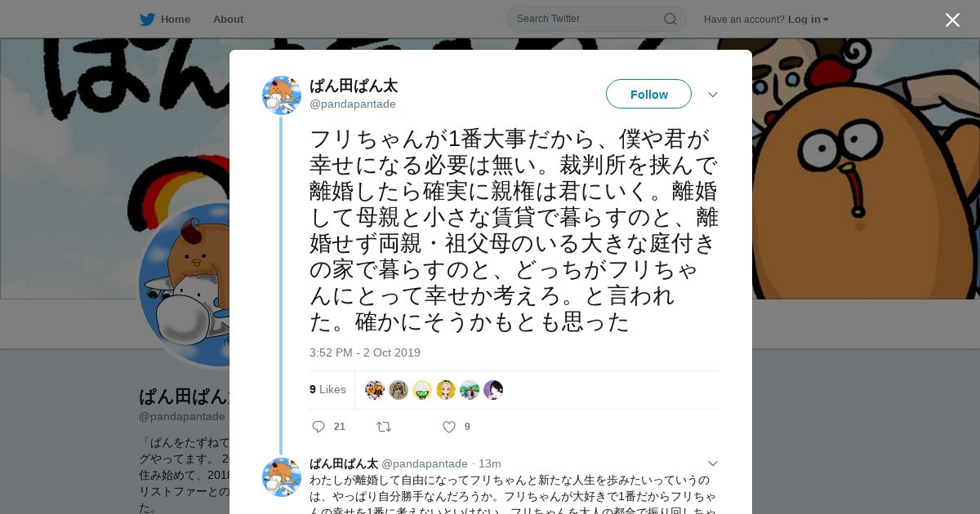Open the last liker's avatar
Image resolution: width=980 pixels, height=514 pixels.
[493, 390]
